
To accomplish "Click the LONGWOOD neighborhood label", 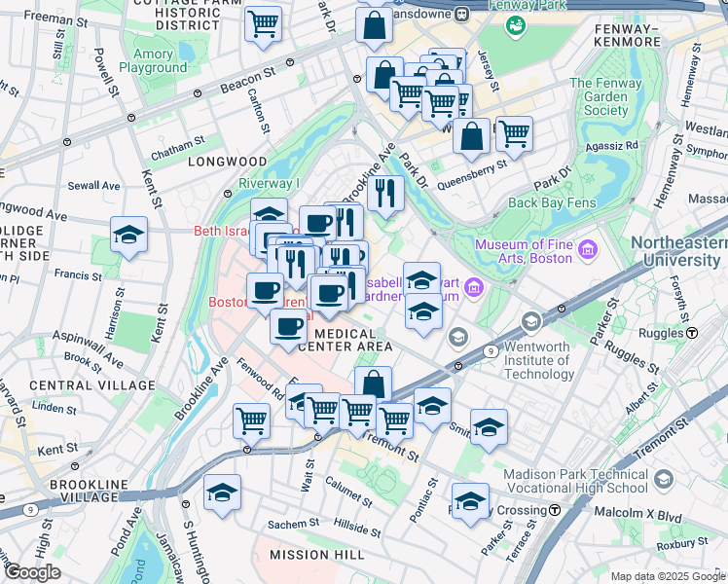I will pos(228,162).
